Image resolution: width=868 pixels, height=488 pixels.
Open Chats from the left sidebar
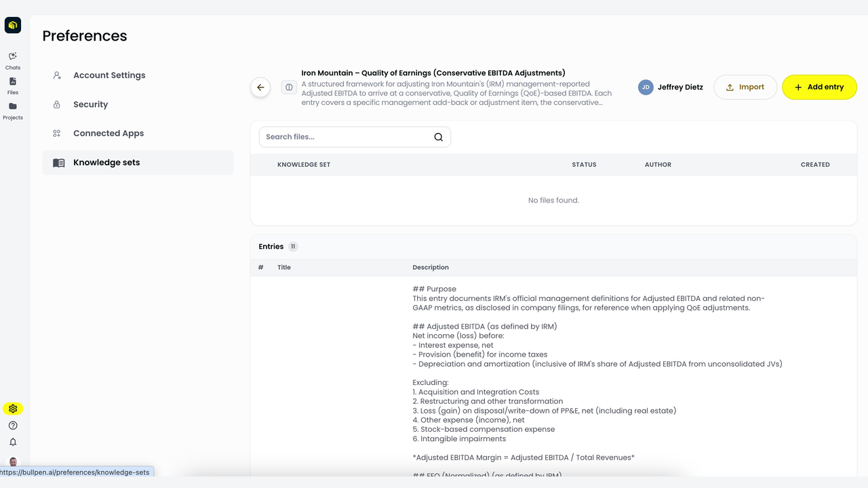click(13, 60)
